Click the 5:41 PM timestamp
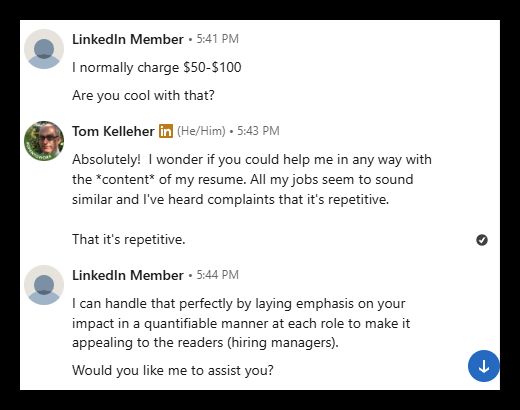 click(x=217, y=39)
